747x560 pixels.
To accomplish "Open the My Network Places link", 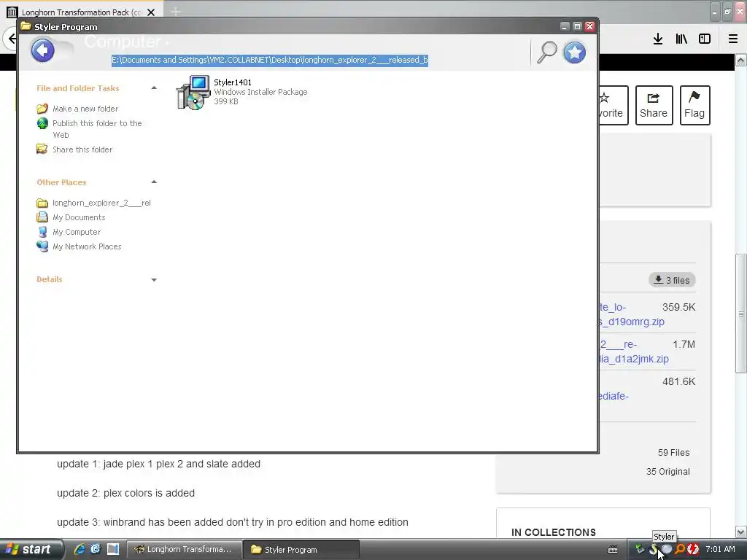I will (87, 246).
